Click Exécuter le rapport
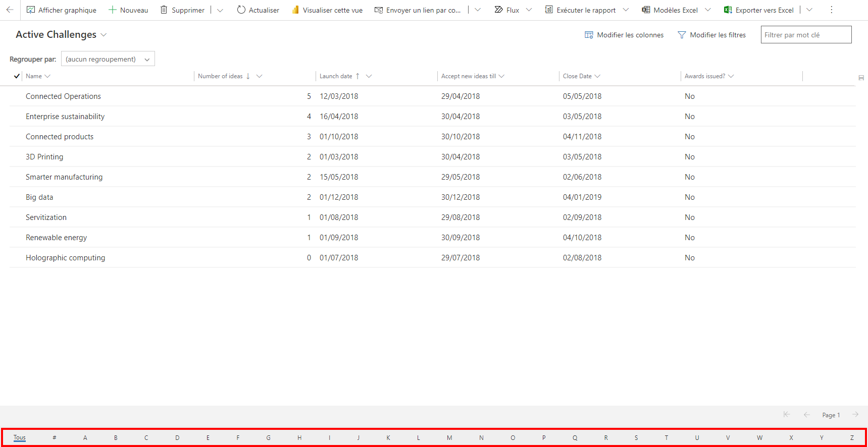This screenshot has height=447, width=868. pyautogui.click(x=580, y=10)
